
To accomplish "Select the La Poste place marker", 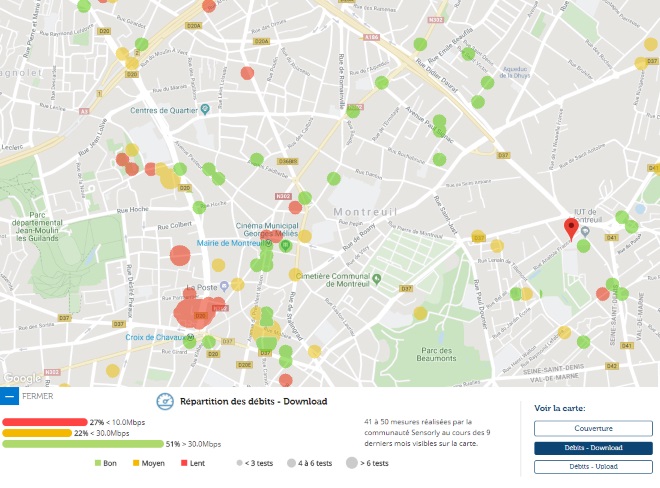I will point(224,287).
